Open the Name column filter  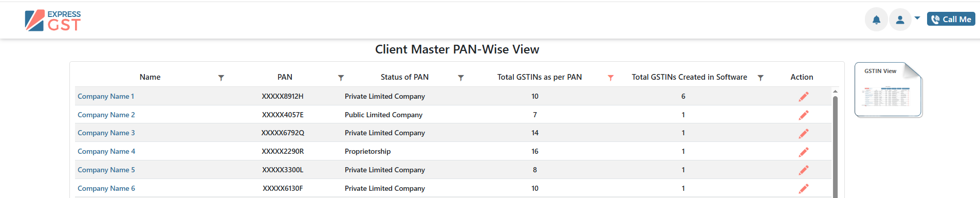[221, 78]
